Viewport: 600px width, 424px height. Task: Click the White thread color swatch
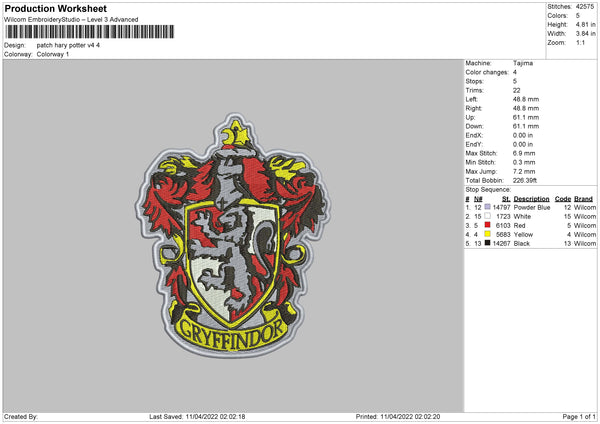[x=487, y=216]
